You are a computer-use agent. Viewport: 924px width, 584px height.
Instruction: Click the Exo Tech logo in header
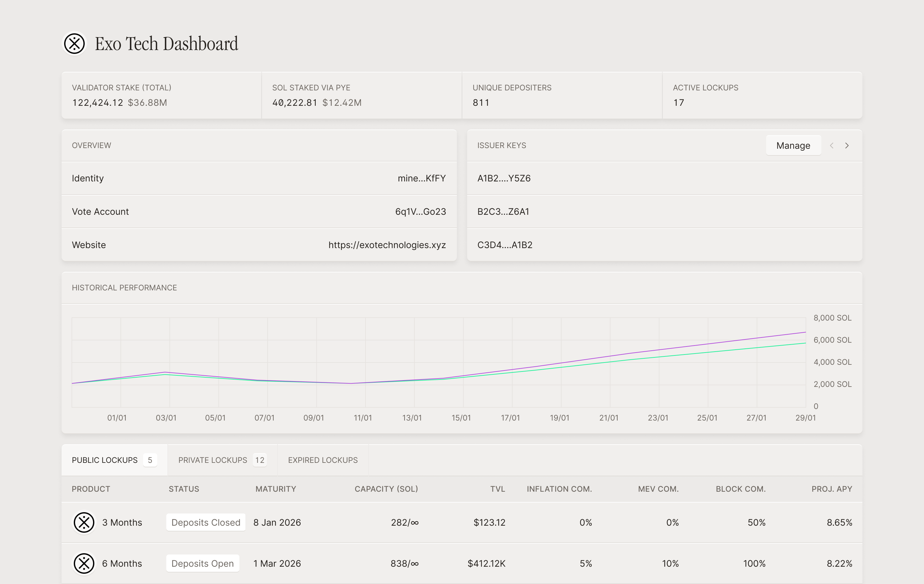tap(74, 43)
